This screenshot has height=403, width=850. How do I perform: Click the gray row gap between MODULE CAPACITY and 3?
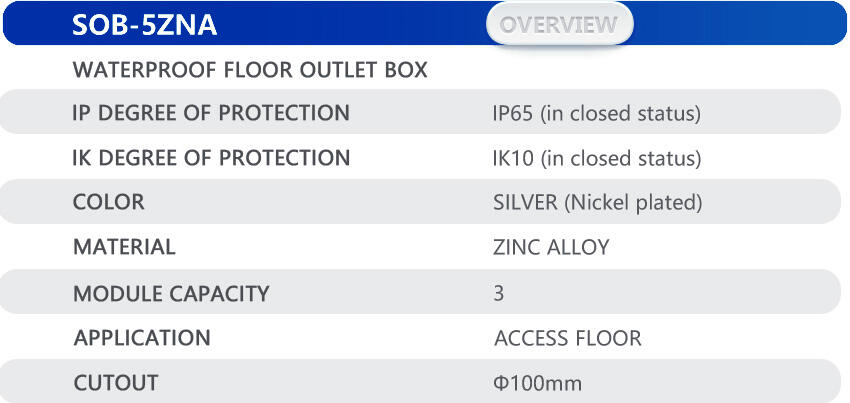380,294
